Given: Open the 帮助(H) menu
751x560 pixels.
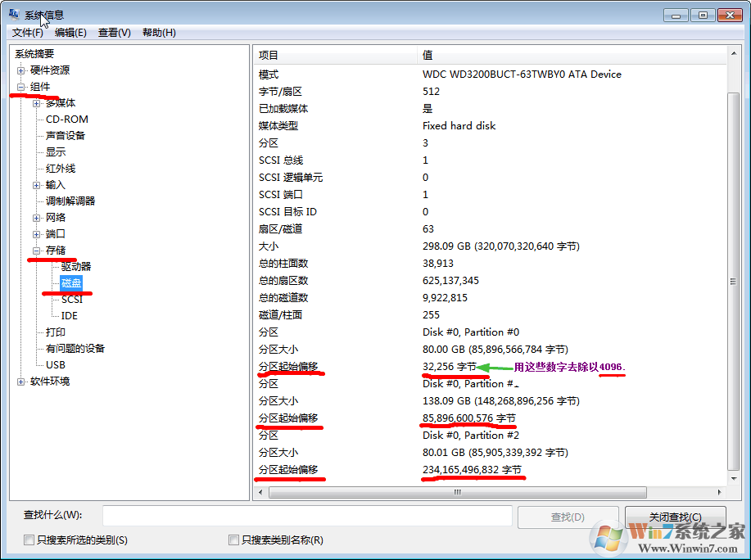Looking at the screenshot, I should click(x=159, y=33).
